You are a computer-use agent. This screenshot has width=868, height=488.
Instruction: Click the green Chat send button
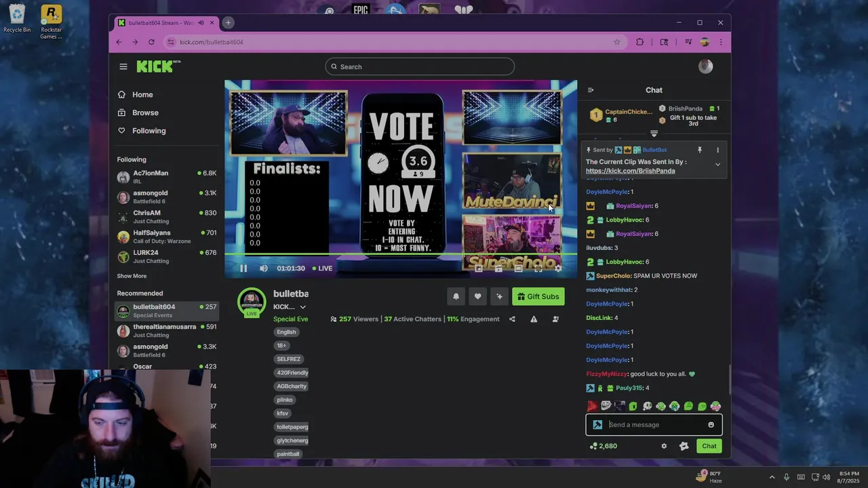click(x=709, y=446)
